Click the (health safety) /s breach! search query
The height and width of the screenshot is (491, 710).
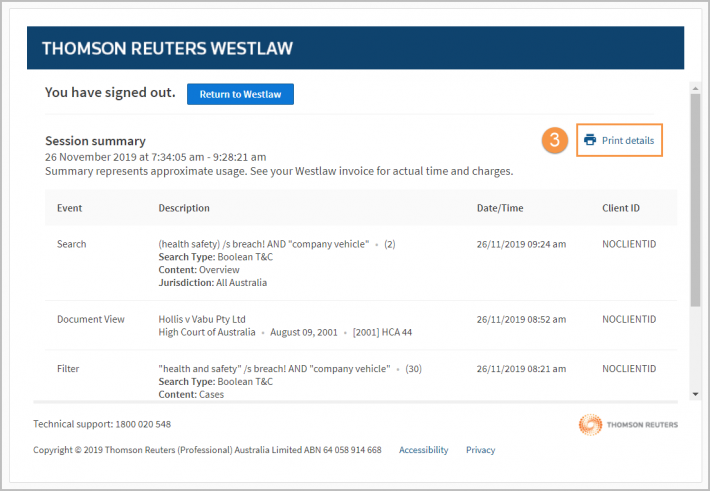tap(264, 244)
